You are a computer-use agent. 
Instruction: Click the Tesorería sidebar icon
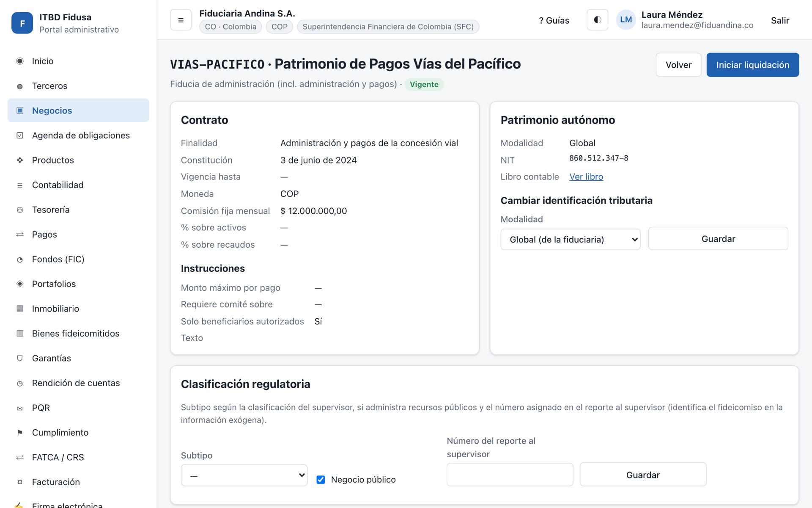(x=20, y=210)
